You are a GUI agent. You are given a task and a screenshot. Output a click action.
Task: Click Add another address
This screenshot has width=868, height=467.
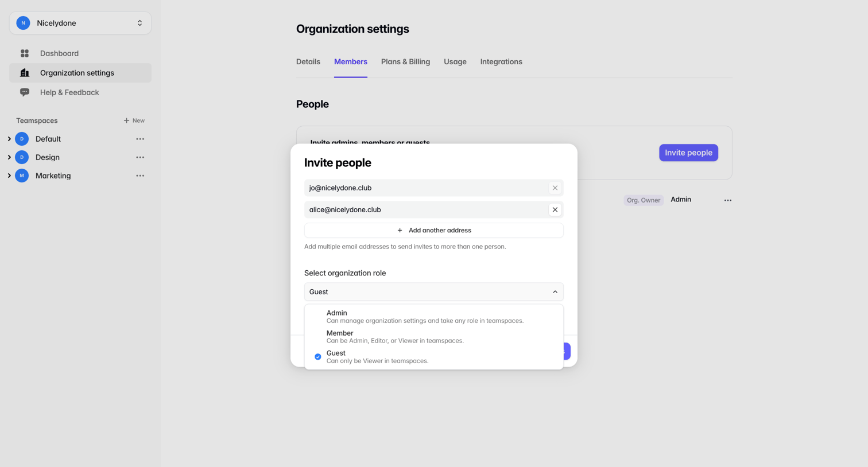tap(434, 230)
